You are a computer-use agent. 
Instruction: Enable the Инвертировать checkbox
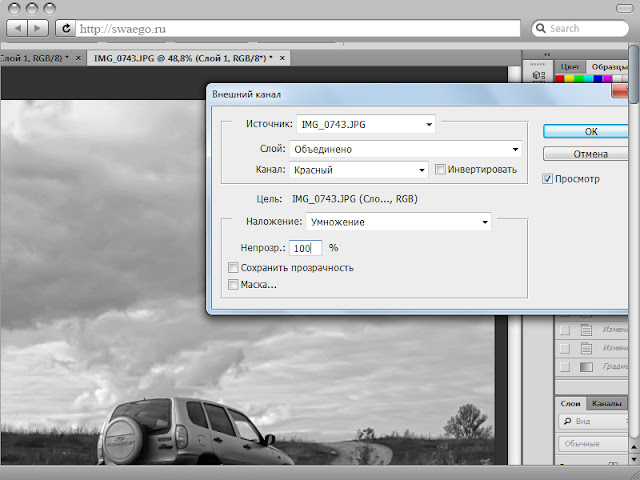pos(440,169)
